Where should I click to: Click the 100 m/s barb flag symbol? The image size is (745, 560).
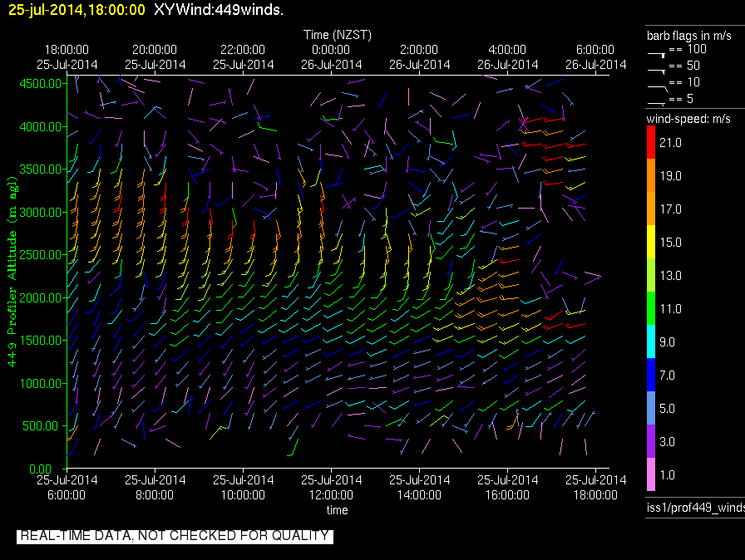point(656,55)
